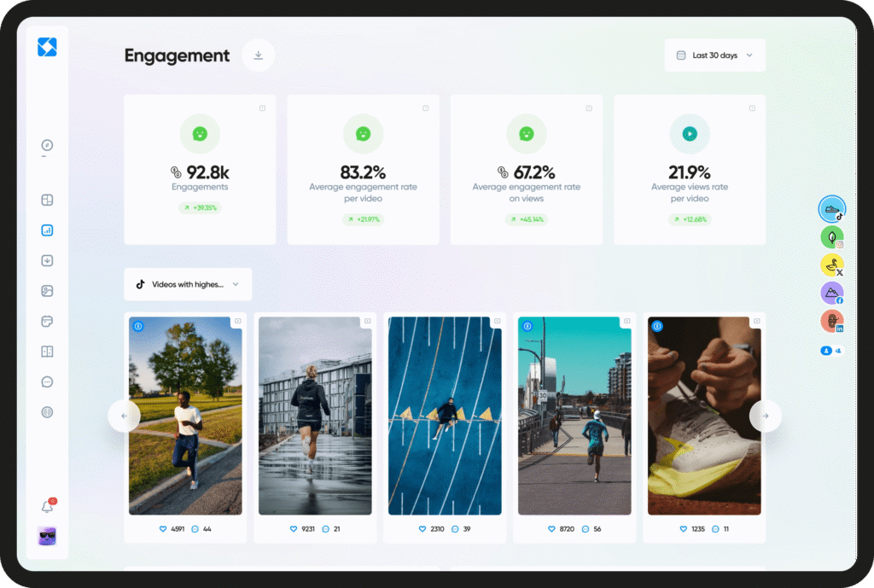Click the +39.35% change badge

pyautogui.click(x=200, y=208)
